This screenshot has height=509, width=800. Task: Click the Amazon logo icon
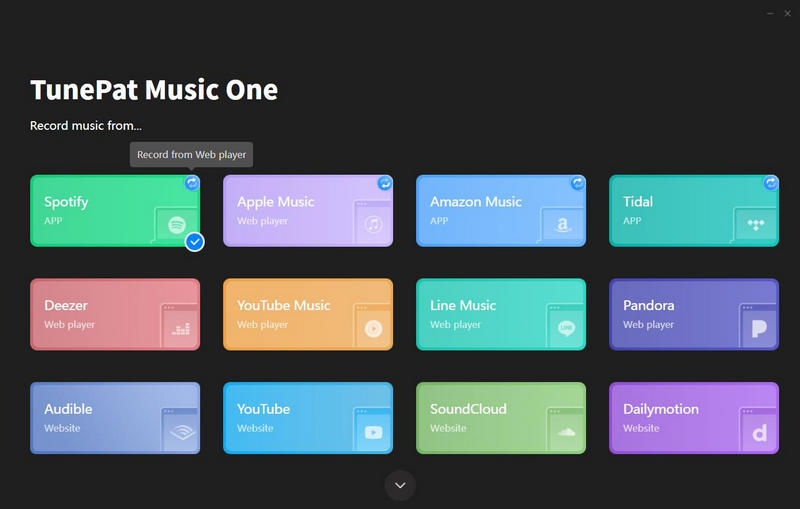562,224
